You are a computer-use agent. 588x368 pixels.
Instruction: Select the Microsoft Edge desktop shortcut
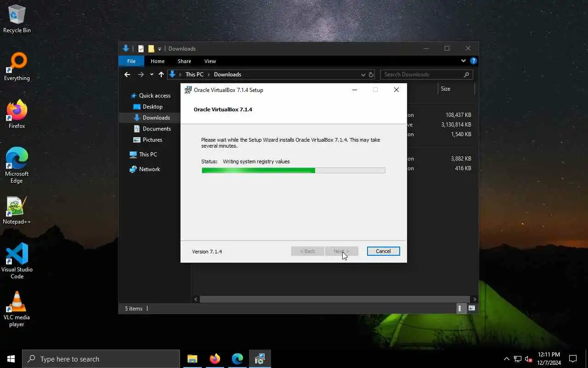click(x=17, y=166)
